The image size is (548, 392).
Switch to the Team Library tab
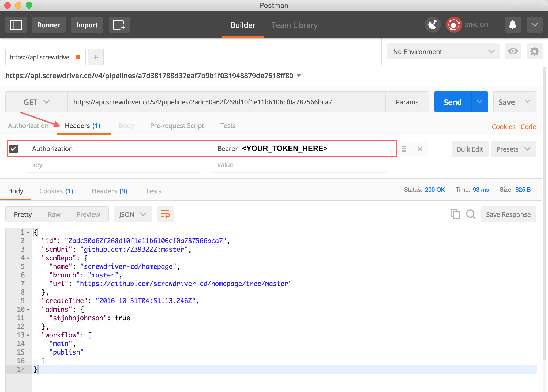[294, 25]
